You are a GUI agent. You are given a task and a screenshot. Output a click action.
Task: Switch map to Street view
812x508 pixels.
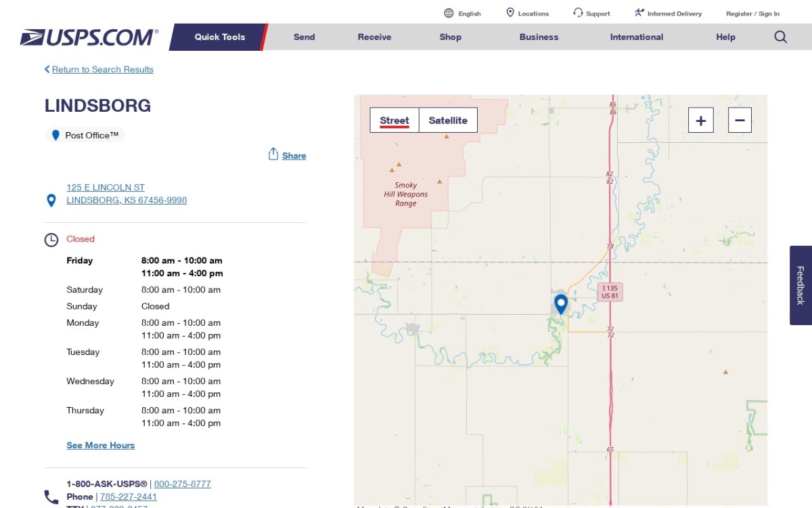tap(394, 121)
